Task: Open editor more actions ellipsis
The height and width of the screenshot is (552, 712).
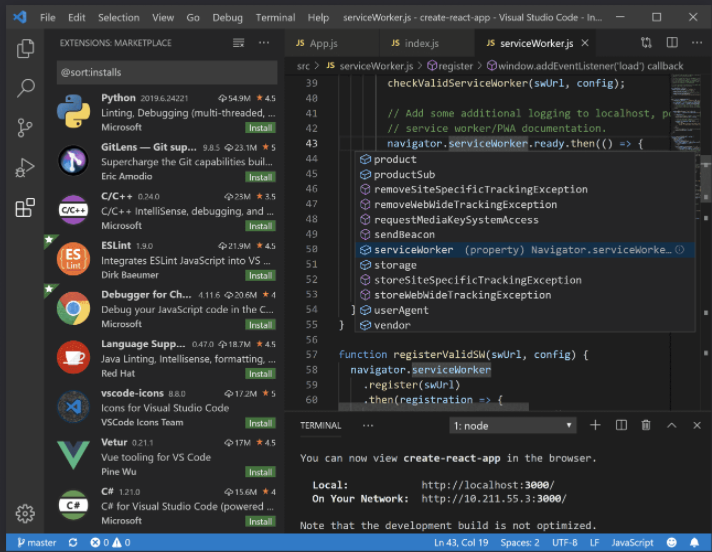Action: tap(697, 43)
